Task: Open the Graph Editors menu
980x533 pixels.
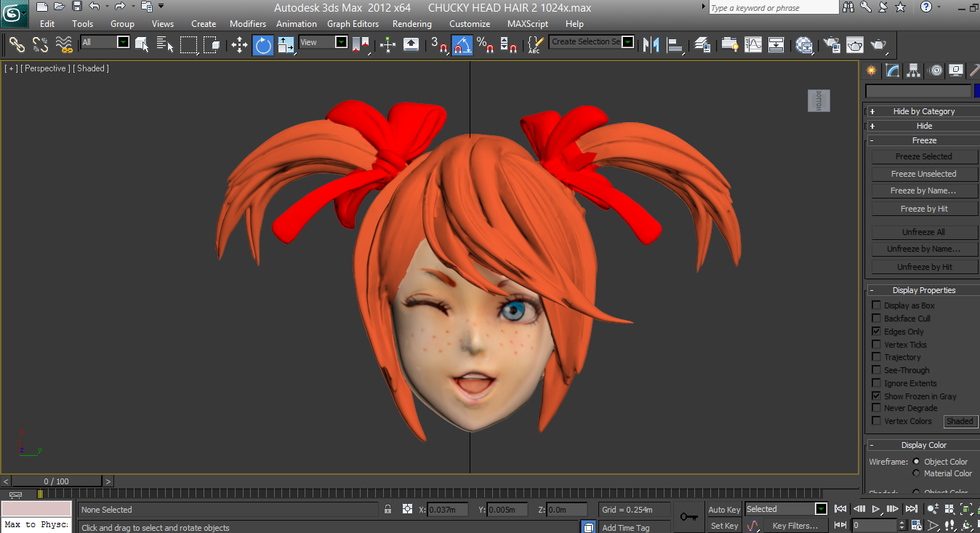Action: click(x=353, y=24)
